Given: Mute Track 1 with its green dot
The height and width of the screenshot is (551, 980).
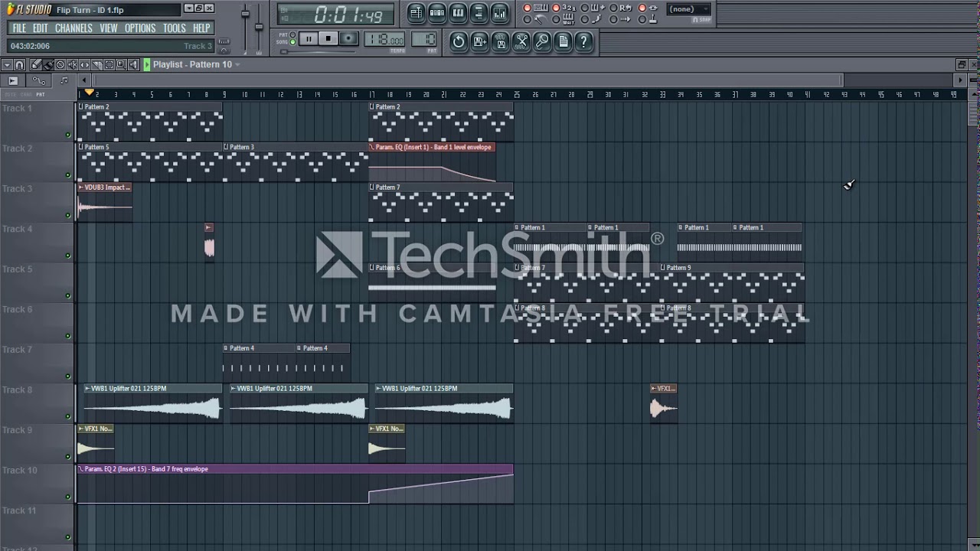Looking at the screenshot, I should click(68, 135).
